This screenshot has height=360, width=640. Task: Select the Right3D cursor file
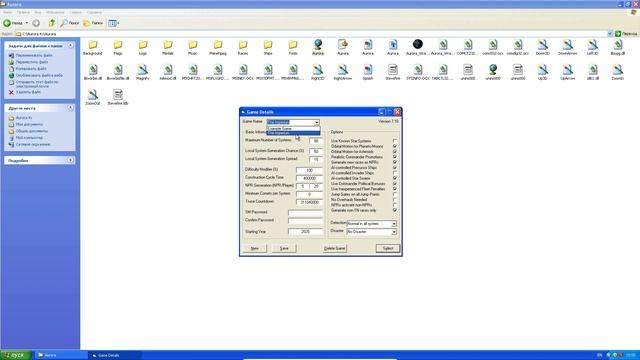tap(318, 72)
